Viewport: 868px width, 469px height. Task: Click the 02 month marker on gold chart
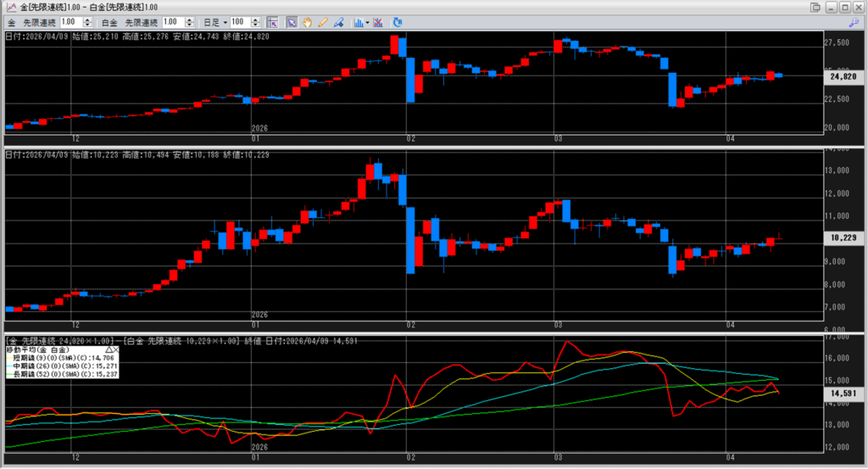pos(411,138)
